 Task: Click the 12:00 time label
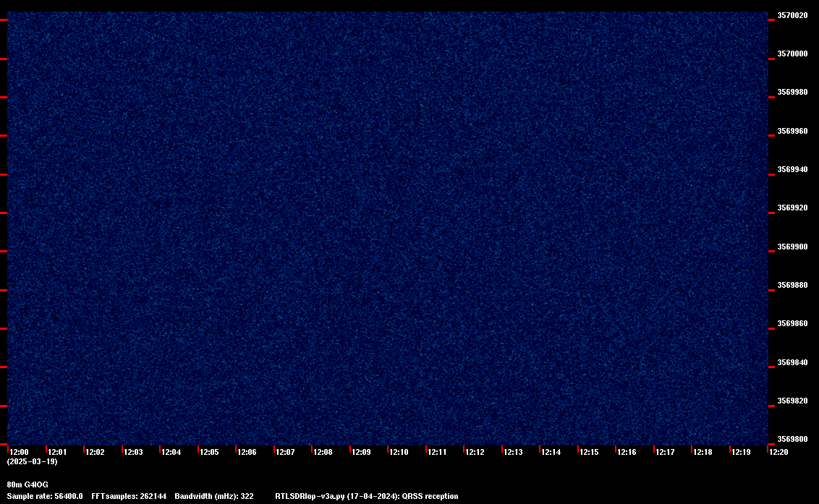20,452
